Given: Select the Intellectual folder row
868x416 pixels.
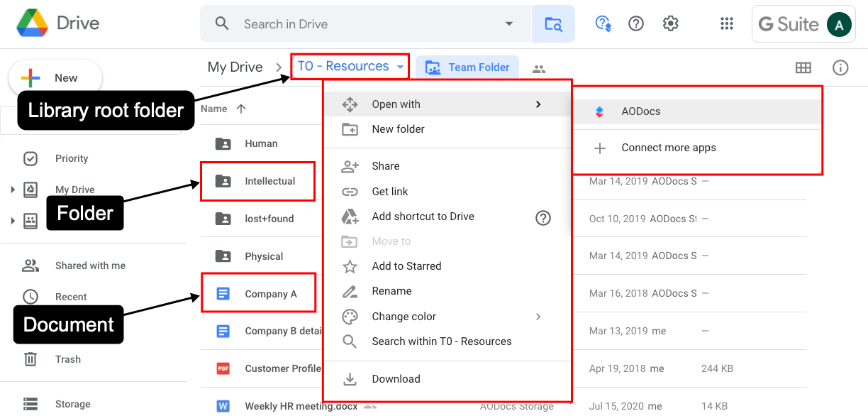Looking at the screenshot, I should coord(258,181).
